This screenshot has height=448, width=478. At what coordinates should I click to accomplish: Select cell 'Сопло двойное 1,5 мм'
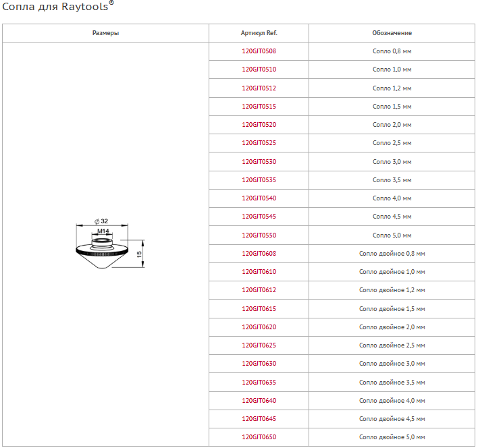tap(392, 309)
